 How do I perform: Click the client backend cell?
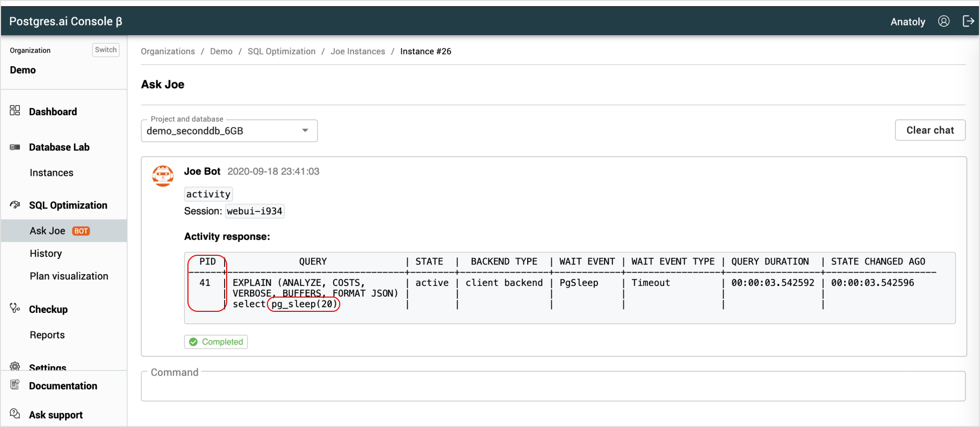504,283
